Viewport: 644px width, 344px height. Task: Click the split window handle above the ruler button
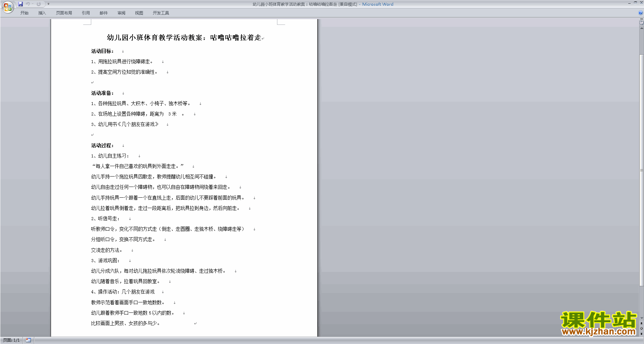[x=641, y=19]
